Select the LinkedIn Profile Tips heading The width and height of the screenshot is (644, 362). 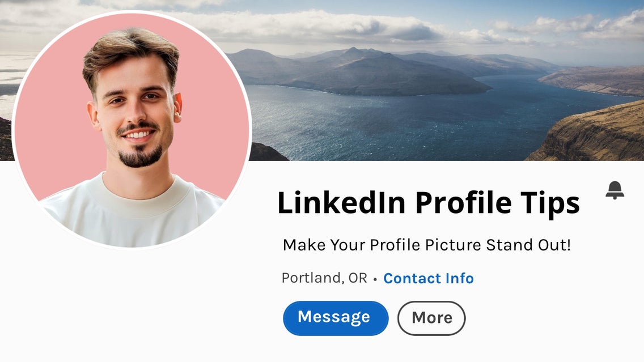(x=428, y=203)
